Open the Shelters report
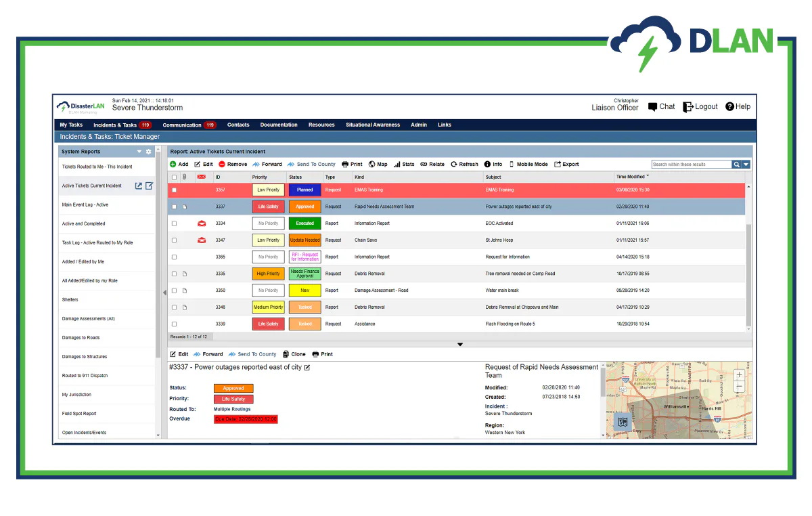 point(70,299)
